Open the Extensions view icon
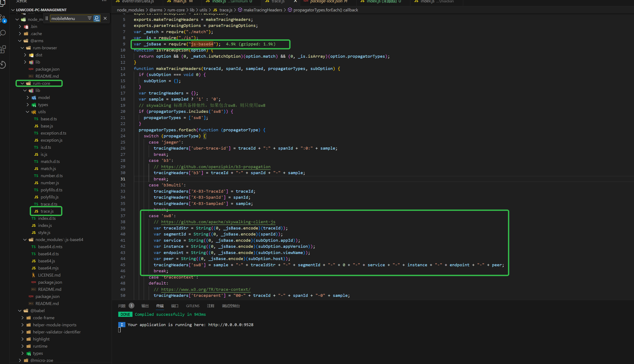The height and width of the screenshot is (364, 634). [3, 49]
